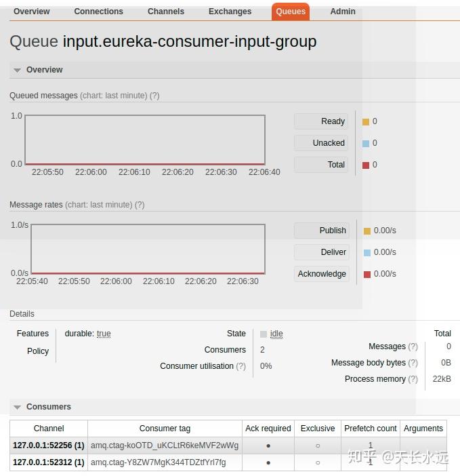
Task: Open Process memory help (?)
Action: pos(413,380)
